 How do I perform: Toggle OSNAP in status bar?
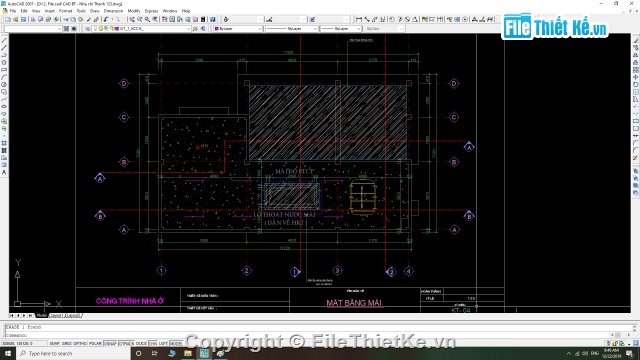click(110, 344)
